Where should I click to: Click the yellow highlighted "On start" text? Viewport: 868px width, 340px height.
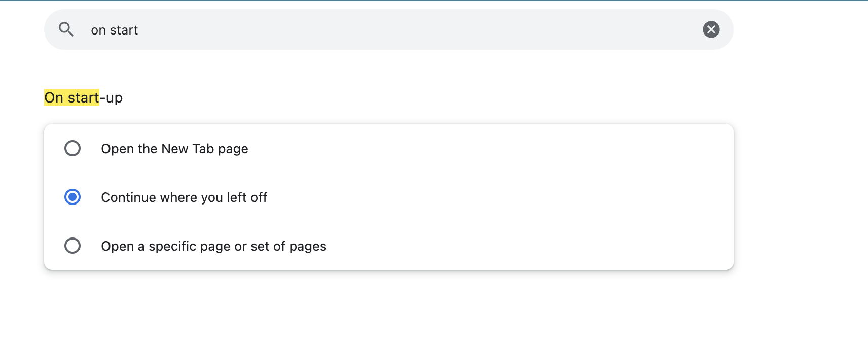[71, 97]
